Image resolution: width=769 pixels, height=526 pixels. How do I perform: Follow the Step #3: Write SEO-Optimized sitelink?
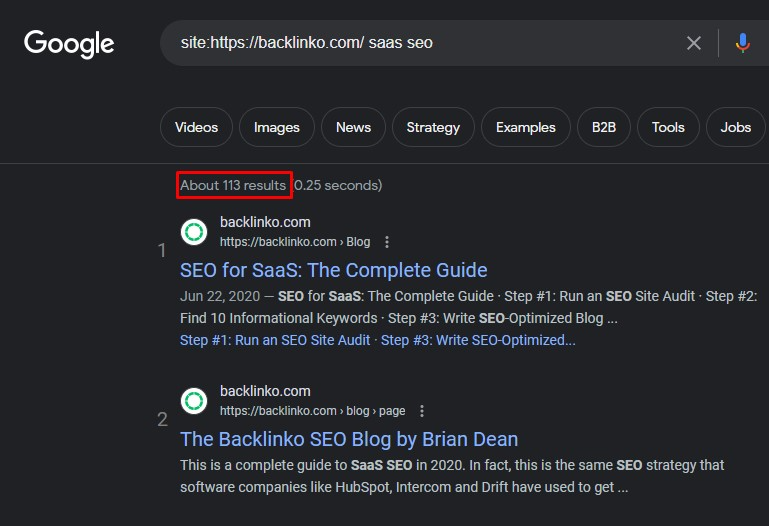[478, 340]
